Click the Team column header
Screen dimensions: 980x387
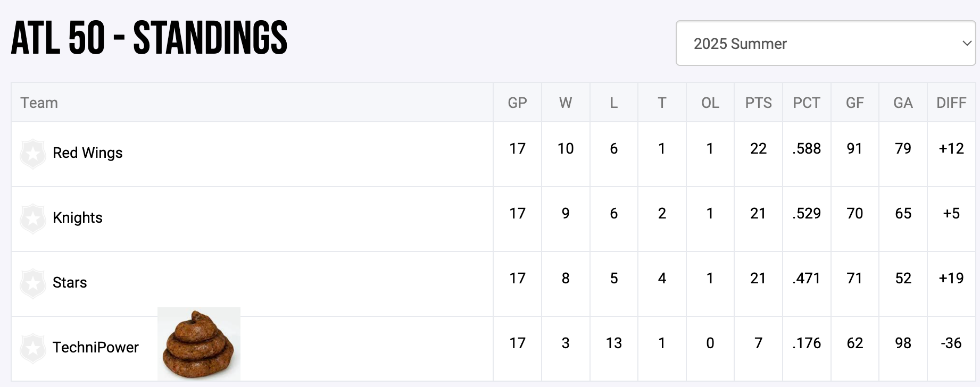point(39,103)
